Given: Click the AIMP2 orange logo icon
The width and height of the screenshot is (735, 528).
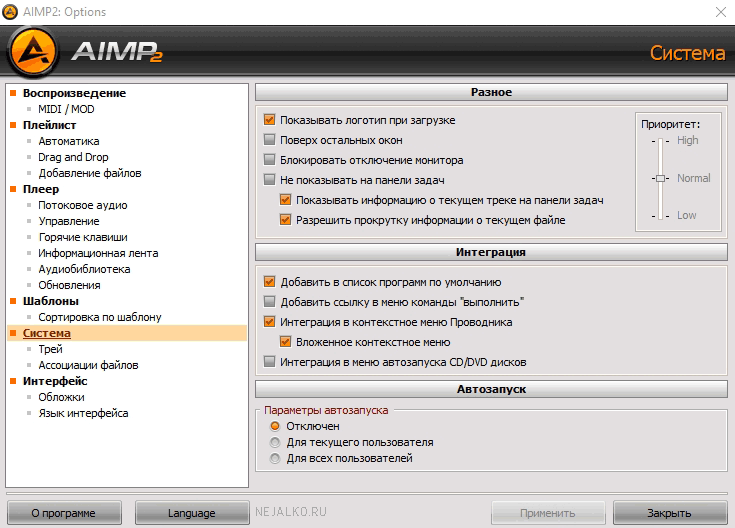Looking at the screenshot, I should click(x=33, y=52).
